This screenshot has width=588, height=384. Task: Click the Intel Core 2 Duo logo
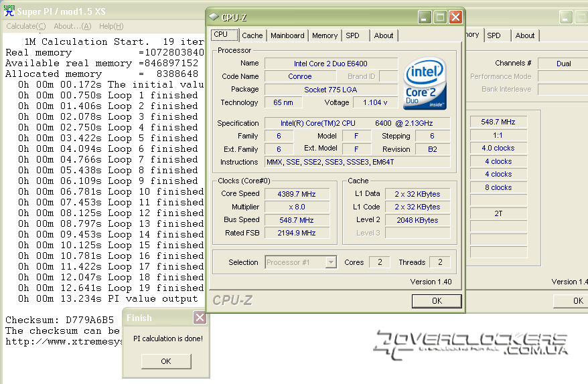point(425,83)
